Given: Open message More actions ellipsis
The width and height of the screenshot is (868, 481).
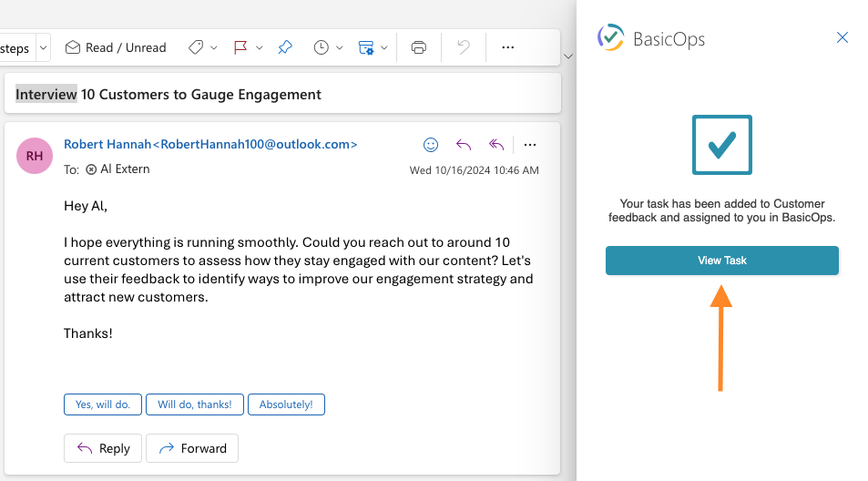Looking at the screenshot, I should 530,145.
